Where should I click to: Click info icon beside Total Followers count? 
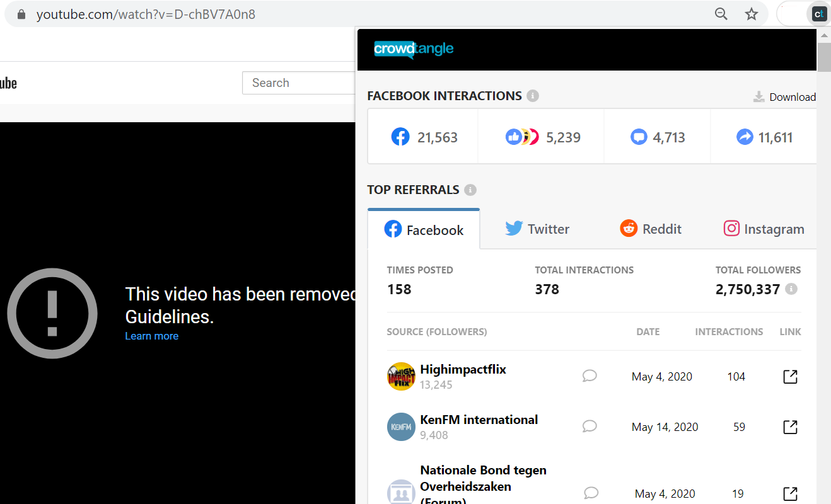(x=791, y=289)
